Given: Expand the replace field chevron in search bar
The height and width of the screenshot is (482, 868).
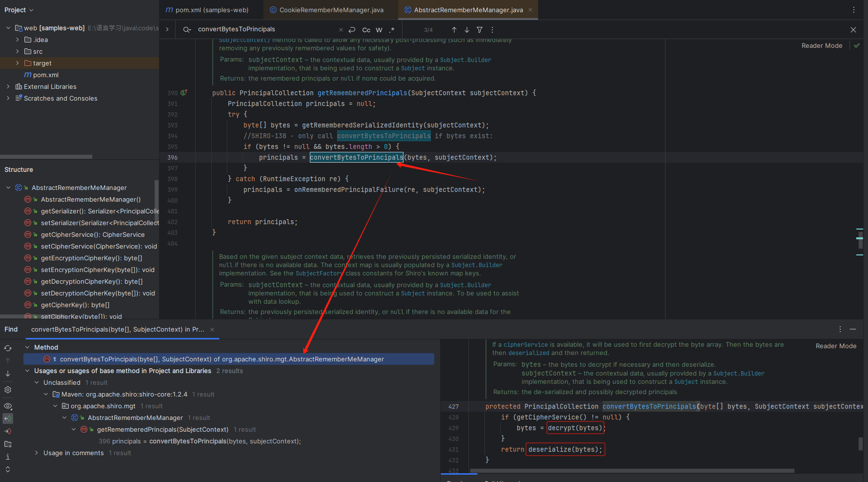Looking at the screenshot, I should 167,29.
